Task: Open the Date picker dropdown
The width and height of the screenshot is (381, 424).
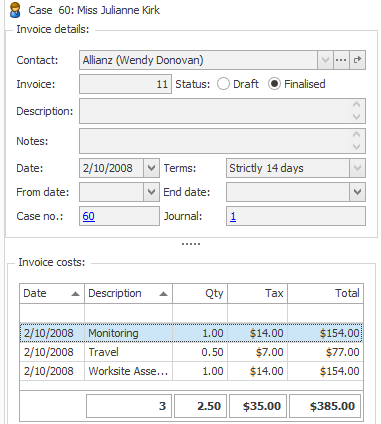Action: point(151,168)
